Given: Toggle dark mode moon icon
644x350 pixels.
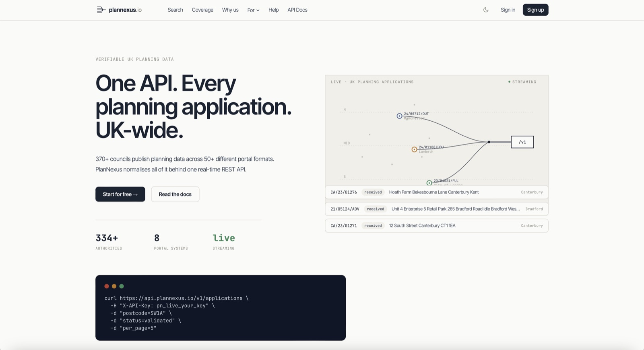Looking at the screenshot, I should click(x=486, y=10).
